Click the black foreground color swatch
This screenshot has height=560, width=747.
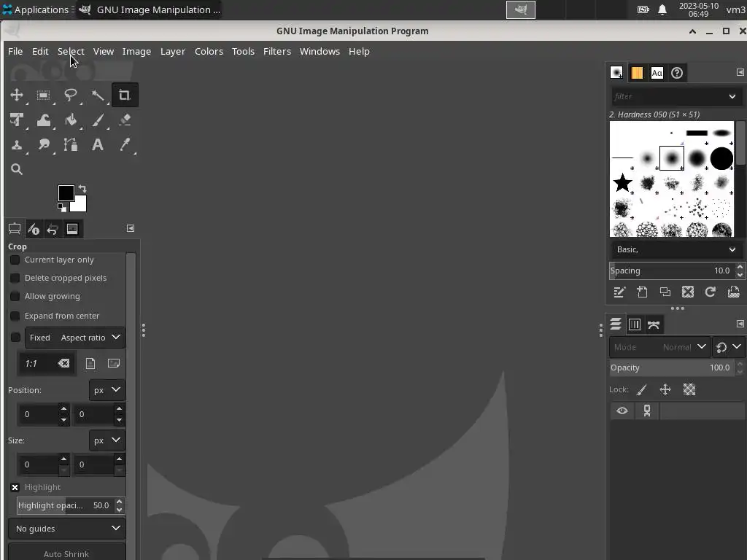[x=66, y=192]
